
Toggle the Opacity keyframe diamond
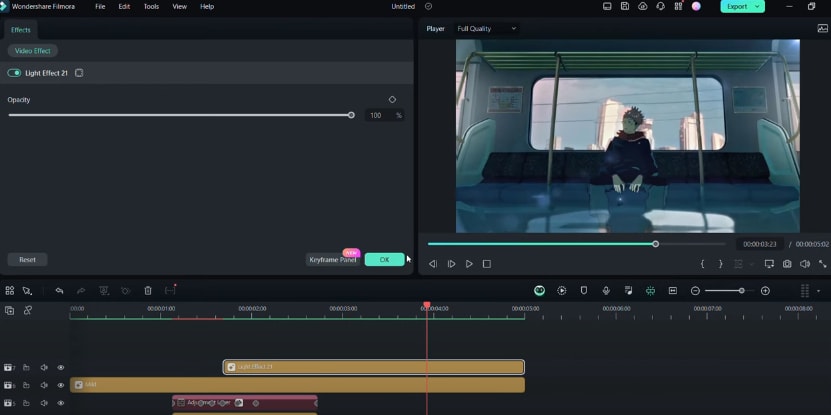click(x=392, y=100)
